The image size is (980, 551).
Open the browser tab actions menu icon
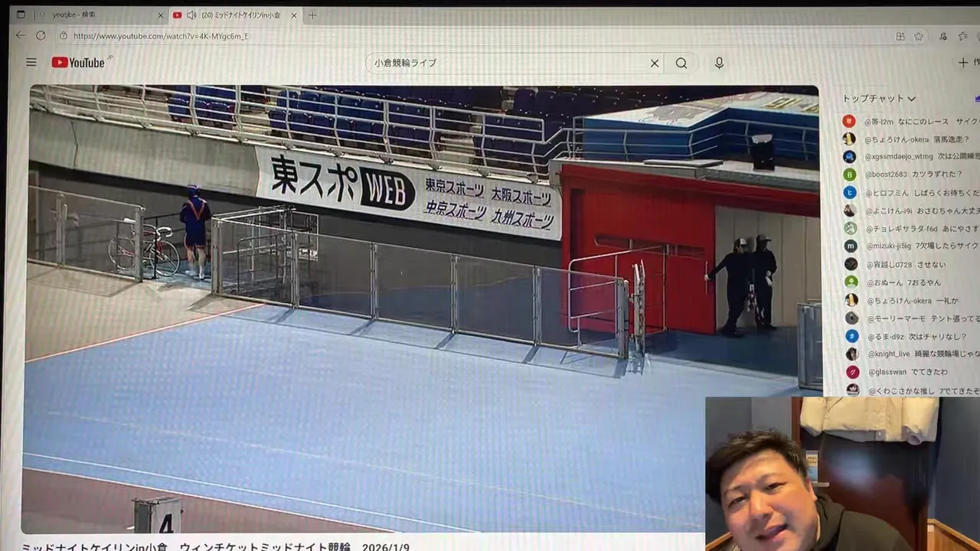(x=21, y=15)
